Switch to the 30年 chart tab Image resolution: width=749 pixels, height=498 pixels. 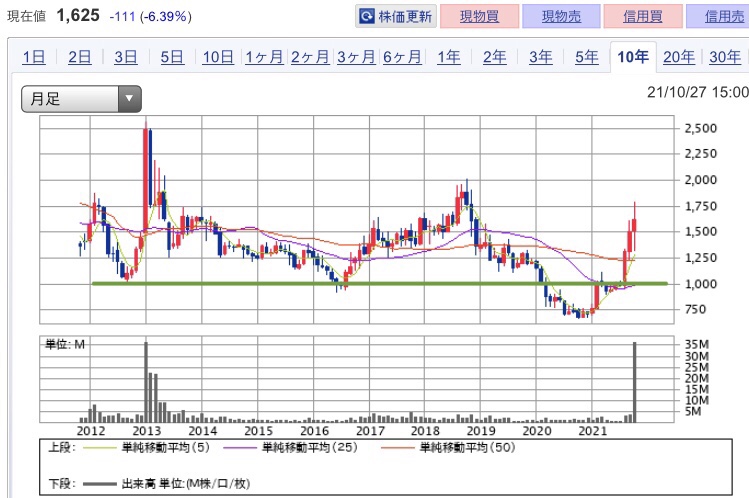tap(725, 57)
